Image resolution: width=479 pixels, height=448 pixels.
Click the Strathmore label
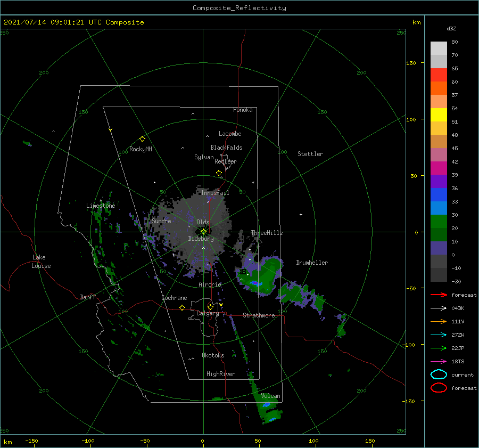click(259, 315)
